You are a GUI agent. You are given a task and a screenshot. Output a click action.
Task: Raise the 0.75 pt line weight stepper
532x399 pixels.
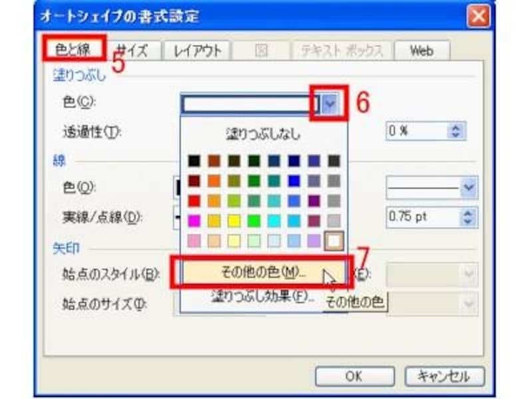469,211
